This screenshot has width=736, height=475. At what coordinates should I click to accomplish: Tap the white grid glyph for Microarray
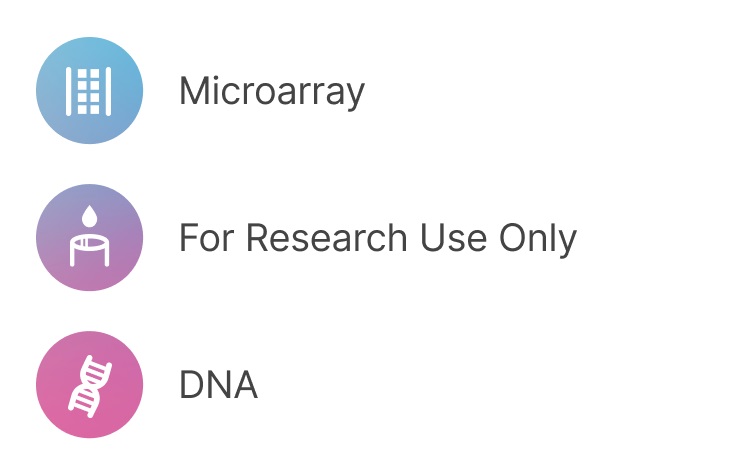coord(89,90)
